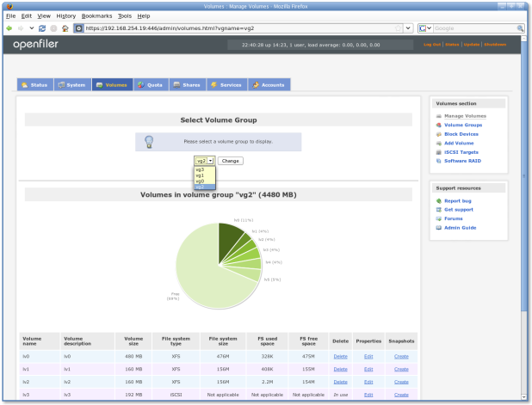Click Delete link for volume lv0
Screen dimensions: 532x405
pos(340,355)
